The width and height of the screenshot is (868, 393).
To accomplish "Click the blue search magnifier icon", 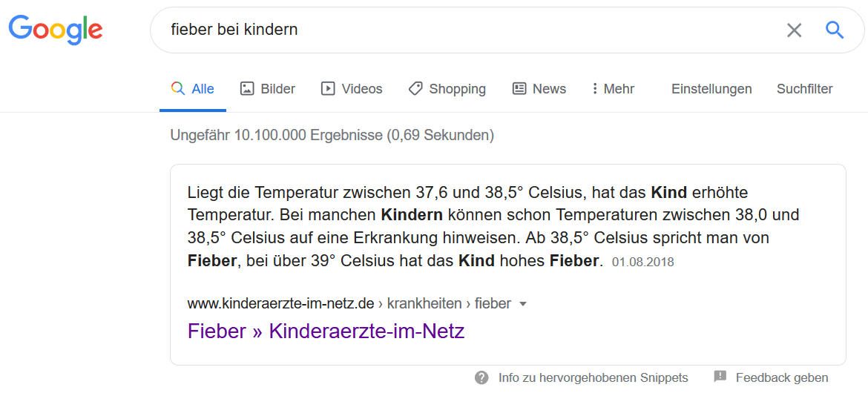I will coord(835,30).
